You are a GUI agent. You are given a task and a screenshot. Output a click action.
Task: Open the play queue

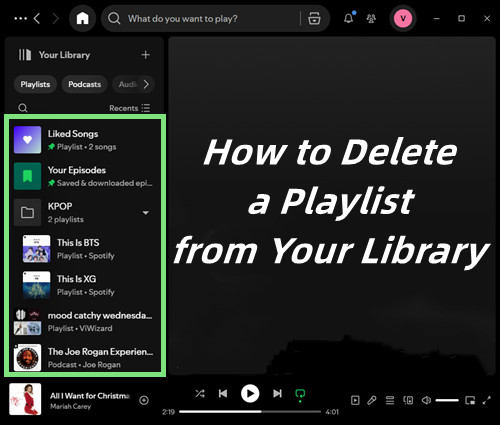click(x=390, y=400)
